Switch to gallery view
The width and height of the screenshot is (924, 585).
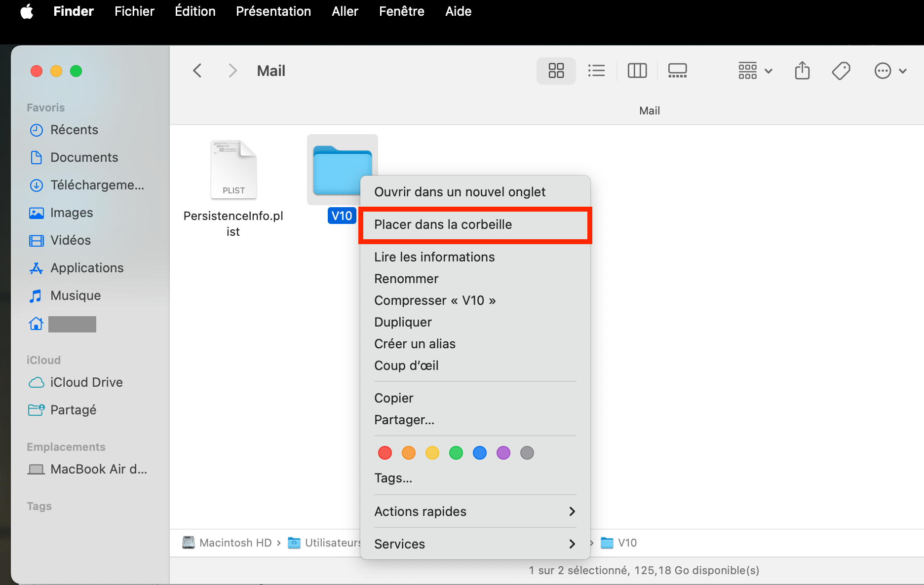click(678, 71)
